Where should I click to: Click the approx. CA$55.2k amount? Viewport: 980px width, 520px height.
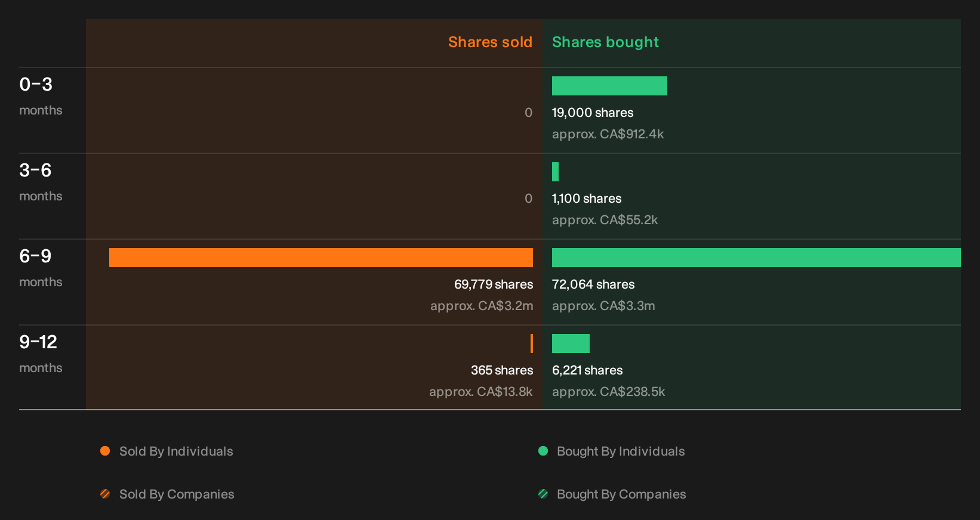[x=605, y=220]
